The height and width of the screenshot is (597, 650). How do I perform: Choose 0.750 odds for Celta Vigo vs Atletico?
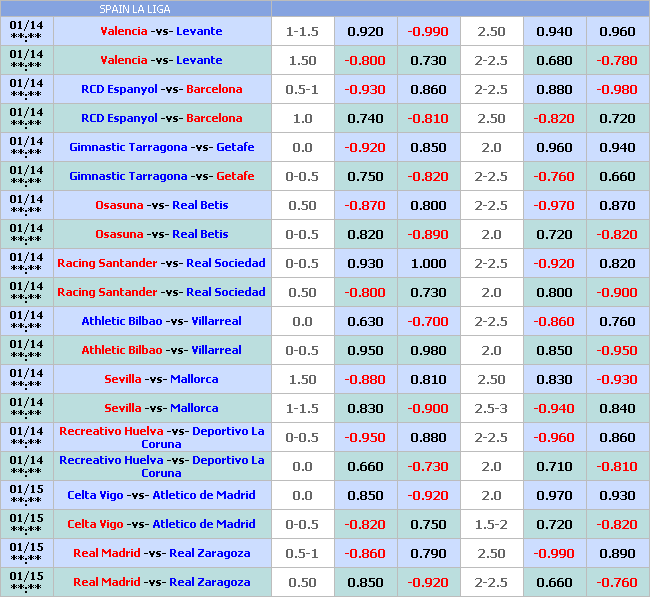pos(428,524)
